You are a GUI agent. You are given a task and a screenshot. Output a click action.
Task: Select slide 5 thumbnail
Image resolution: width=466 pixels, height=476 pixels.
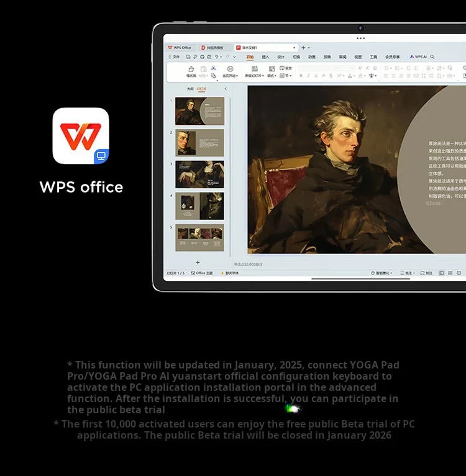(x=199, y=238)
